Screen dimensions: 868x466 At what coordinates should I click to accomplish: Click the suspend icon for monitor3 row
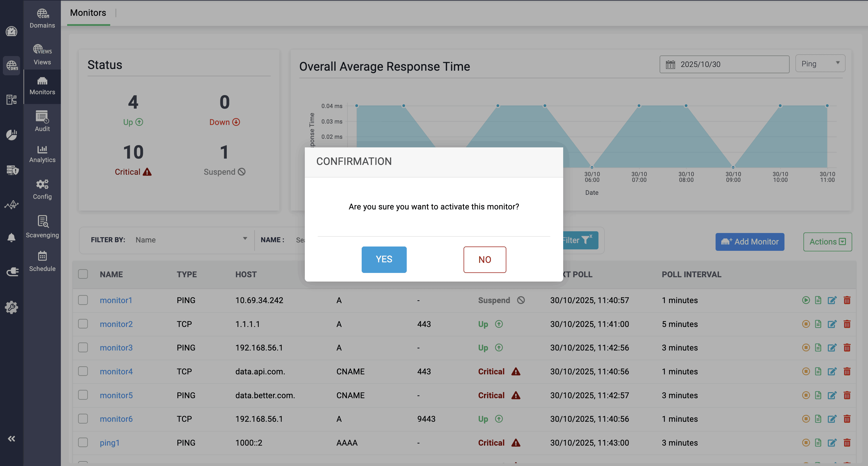pos(806,348)
